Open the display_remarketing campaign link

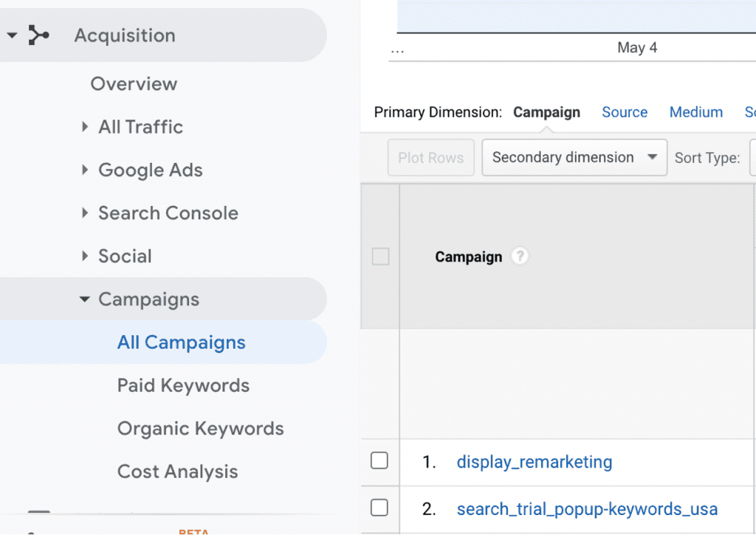click(x=534, y=462)
